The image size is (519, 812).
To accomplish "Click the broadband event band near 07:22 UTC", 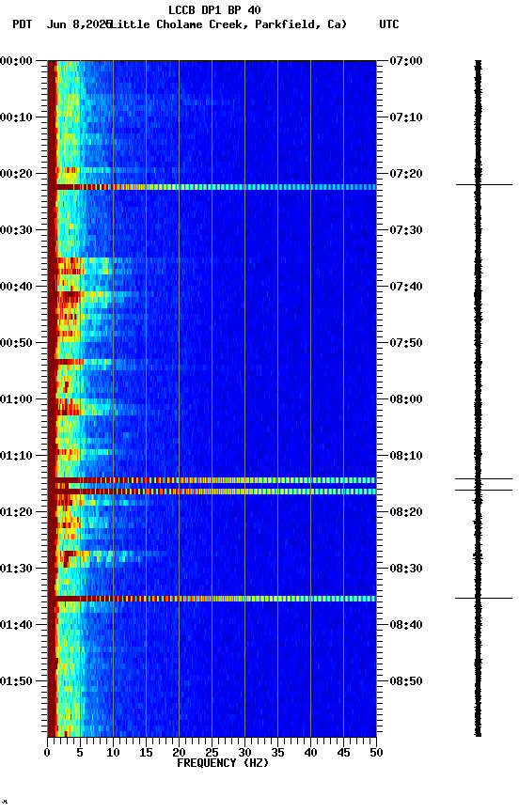I will (x=212, y=187).
